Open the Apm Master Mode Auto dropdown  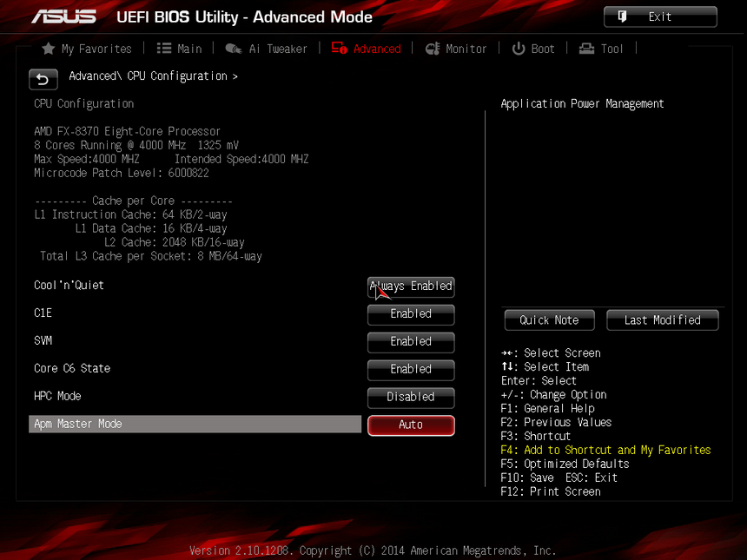click(411, 425)
